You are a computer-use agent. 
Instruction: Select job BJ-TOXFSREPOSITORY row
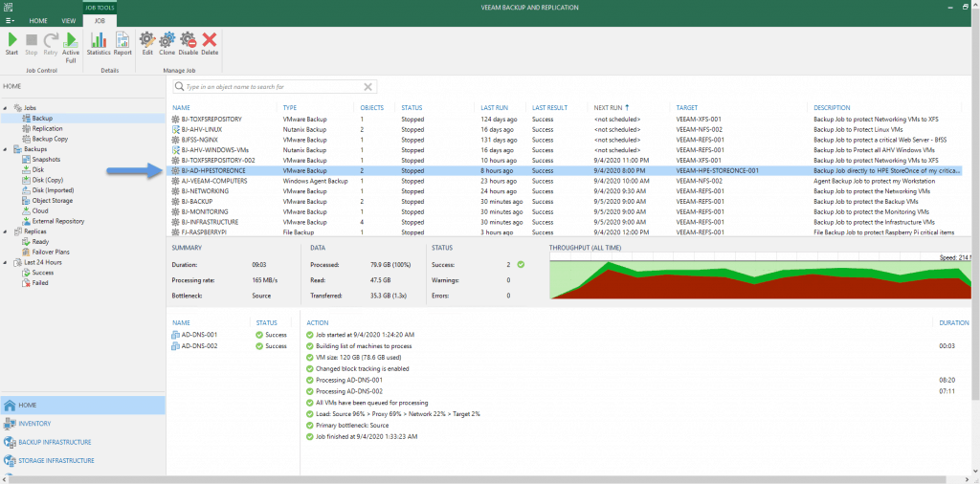[x=565, y=119]
